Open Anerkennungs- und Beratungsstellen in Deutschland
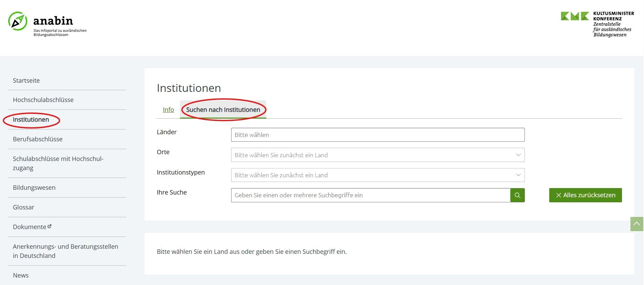The height and width of the screenshot is (285, 644). click(x=65, y=251)
